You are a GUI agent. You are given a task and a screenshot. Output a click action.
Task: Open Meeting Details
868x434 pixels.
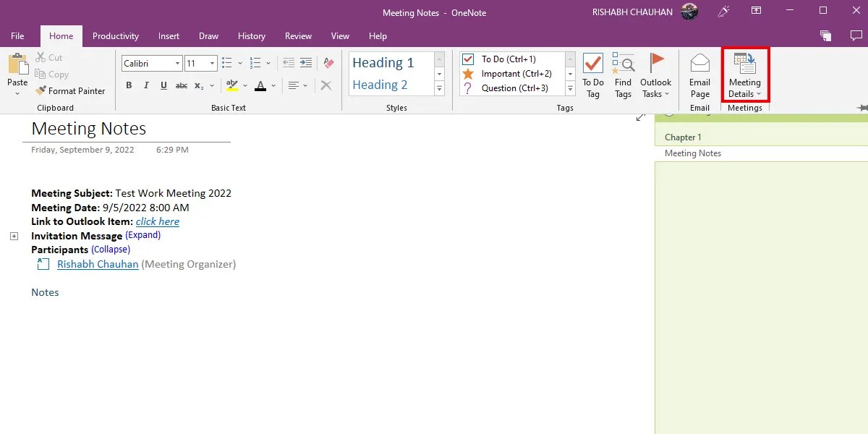tap(745, 75)
